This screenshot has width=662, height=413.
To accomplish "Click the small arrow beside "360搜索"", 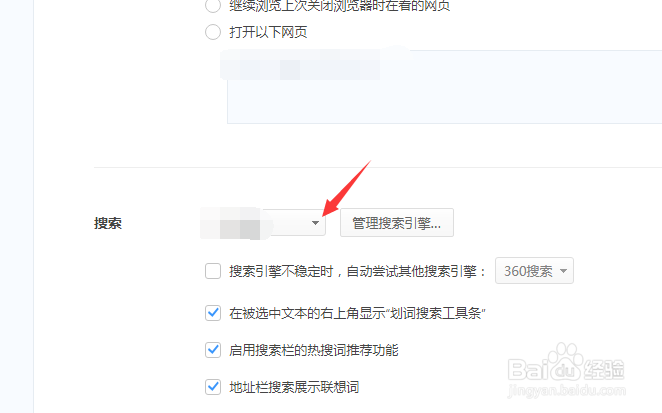I will point(563,271).
